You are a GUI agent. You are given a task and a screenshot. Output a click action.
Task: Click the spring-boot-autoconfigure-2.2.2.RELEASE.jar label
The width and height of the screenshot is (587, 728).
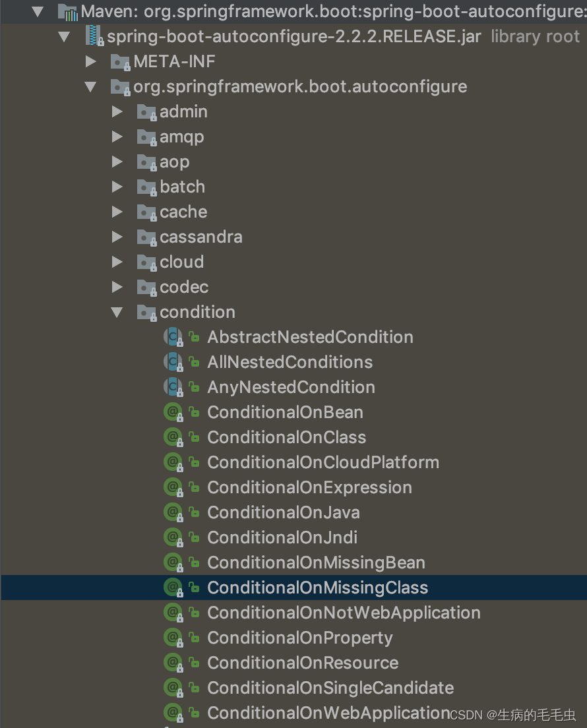(x=294, y=37)
